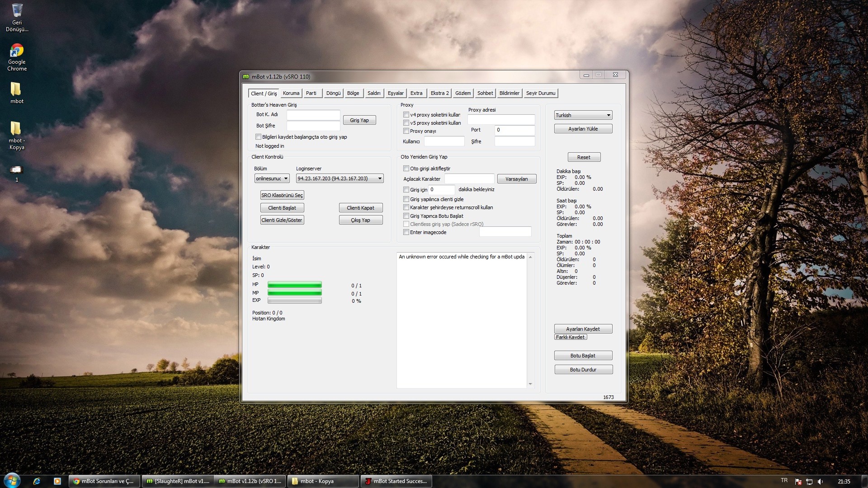868x488 pixels.
Task: Enable Giriş Yapınca Botu Başlat checkbox
Action: [406, 216]
